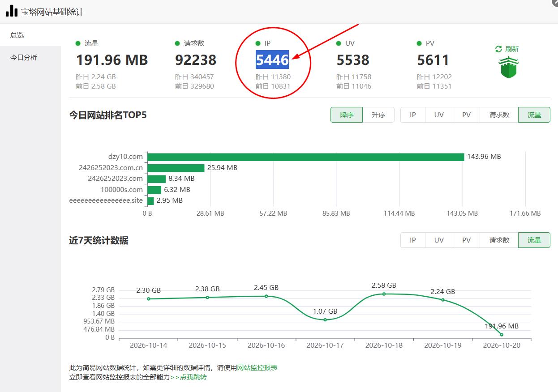558x392 pixels.
Task: Click the 近7天统计数据 heading
Action: coord(99,240)
